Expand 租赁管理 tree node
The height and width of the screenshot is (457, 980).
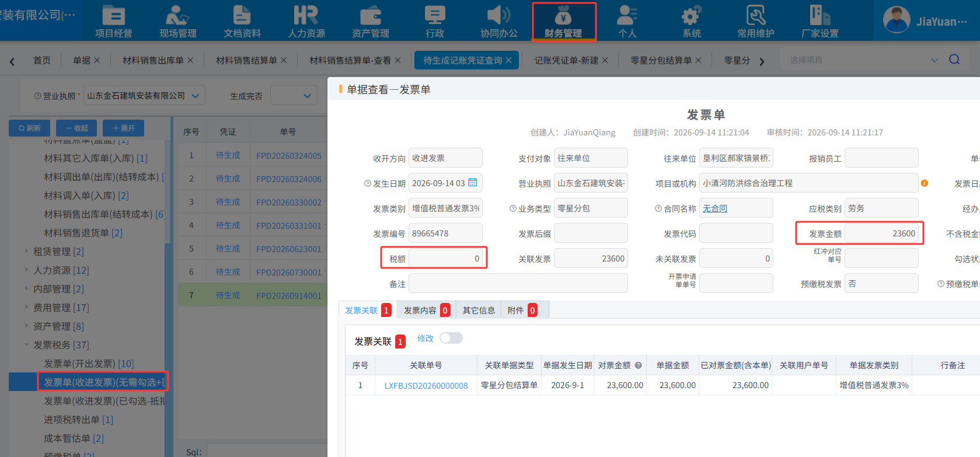26,251
